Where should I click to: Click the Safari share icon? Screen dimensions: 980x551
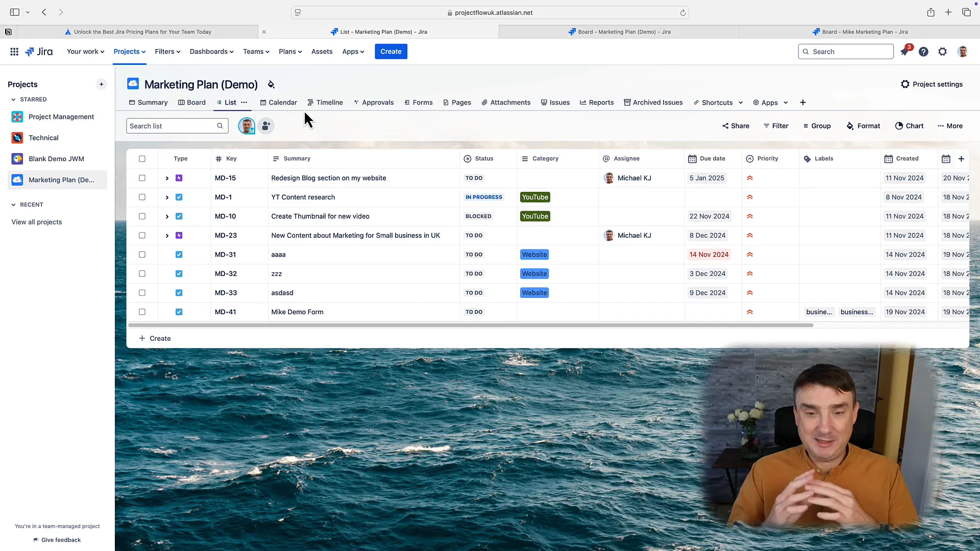point(931,12)
